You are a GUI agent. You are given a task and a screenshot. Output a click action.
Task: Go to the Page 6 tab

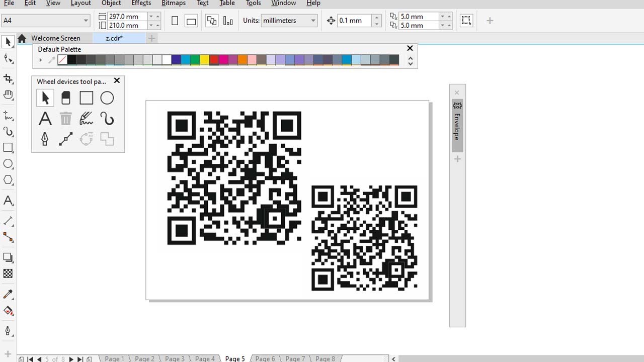pyautogui.click(x=265, y=358)
